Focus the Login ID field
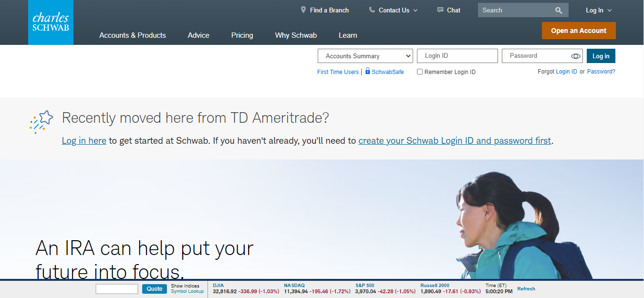This screenshot has height=298, width=644. click(457, 56)
